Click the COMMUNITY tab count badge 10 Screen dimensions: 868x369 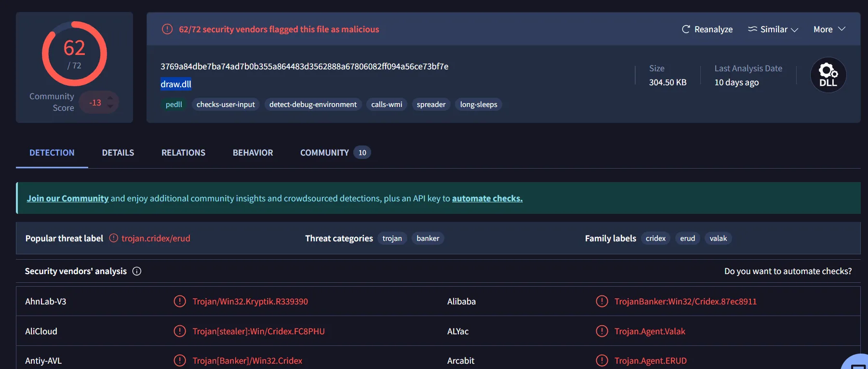coord(362,153)
